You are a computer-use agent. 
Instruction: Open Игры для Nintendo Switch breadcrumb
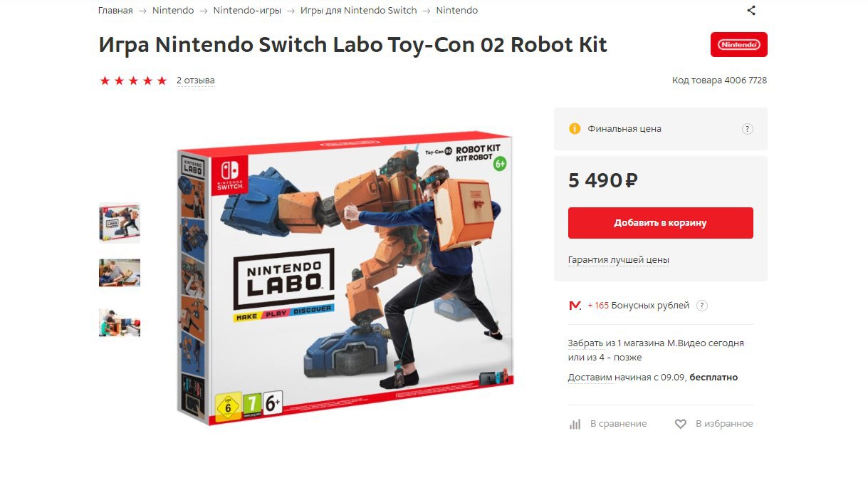(x=358, y=11)
